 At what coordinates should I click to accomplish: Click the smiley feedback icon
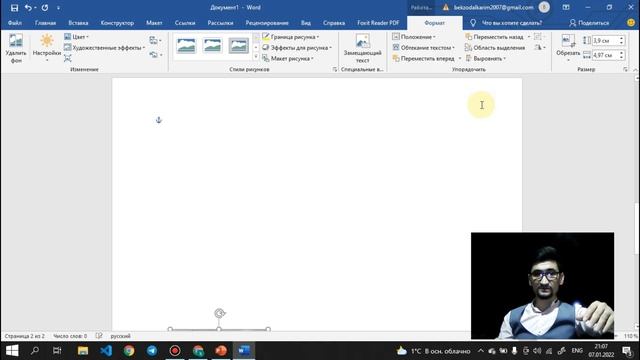631,23
